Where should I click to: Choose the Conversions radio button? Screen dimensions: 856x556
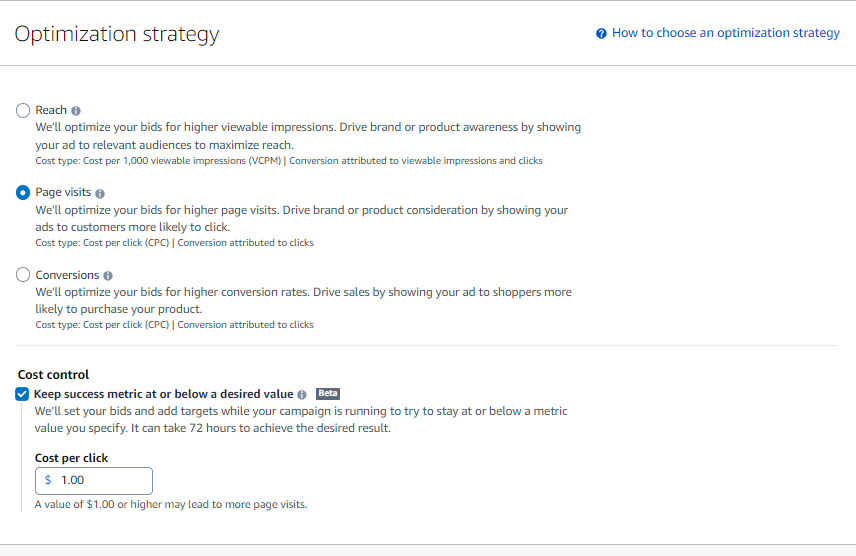(x=23, y=275)
